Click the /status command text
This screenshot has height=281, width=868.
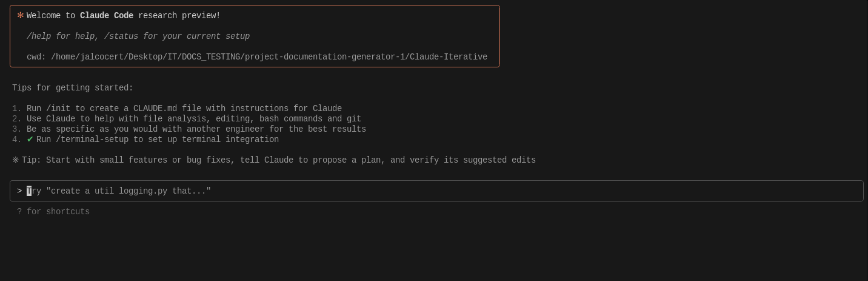coord(121,36)
